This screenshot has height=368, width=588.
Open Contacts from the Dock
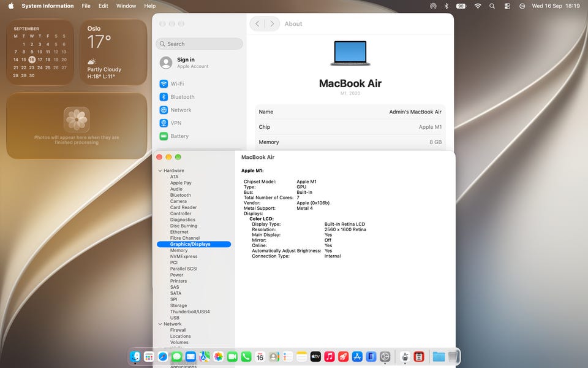[274, 356]
